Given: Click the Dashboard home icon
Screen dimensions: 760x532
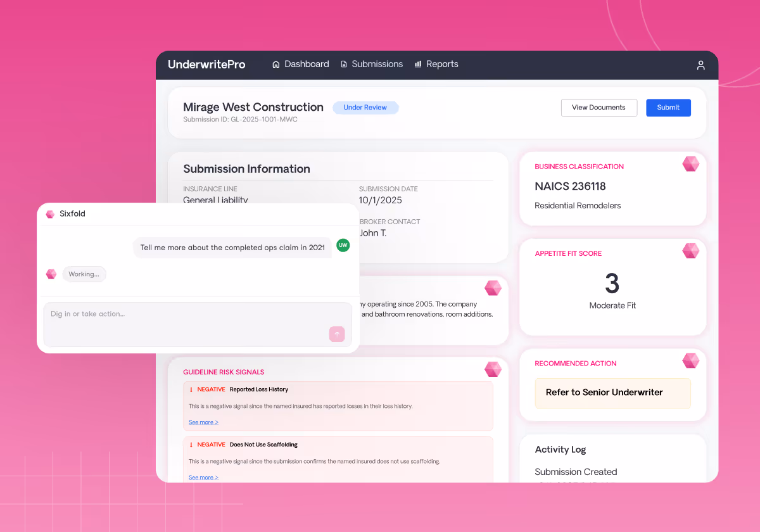Looking at the screenshot, I should coord(276,64).
